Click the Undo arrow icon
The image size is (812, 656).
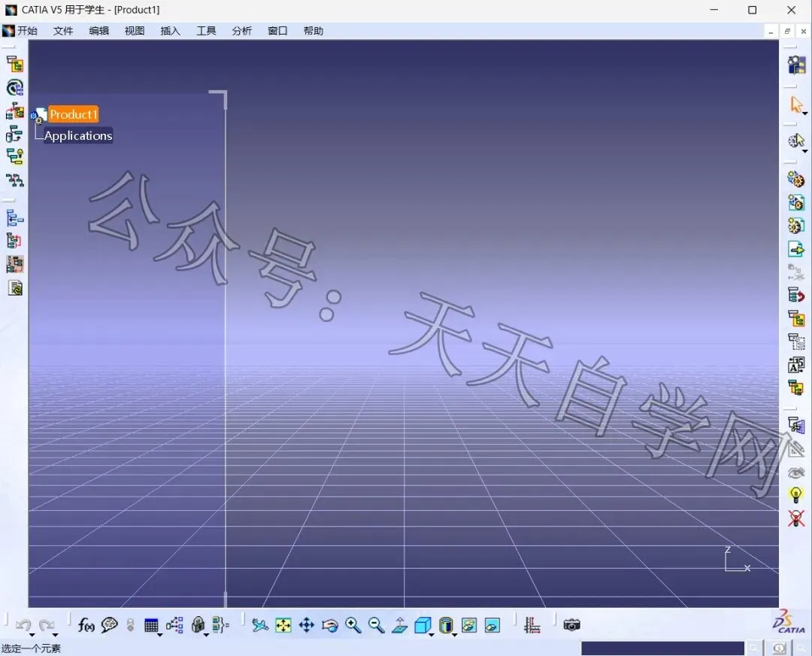(x=23, y=625)
